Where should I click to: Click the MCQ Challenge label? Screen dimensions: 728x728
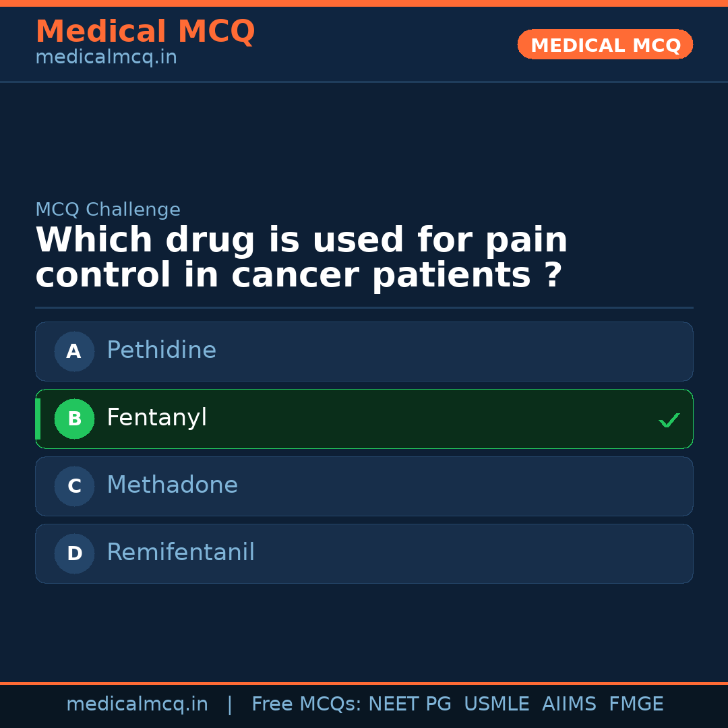coord(108,210)
